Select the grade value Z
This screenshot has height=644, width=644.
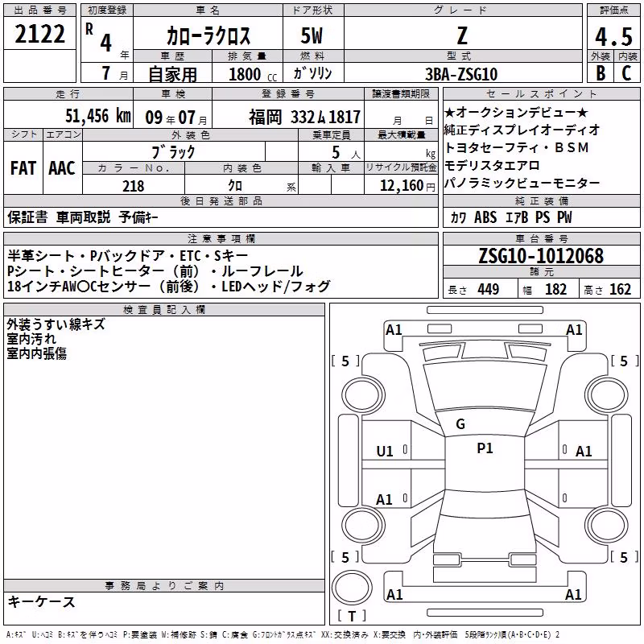tap(462, 35)
